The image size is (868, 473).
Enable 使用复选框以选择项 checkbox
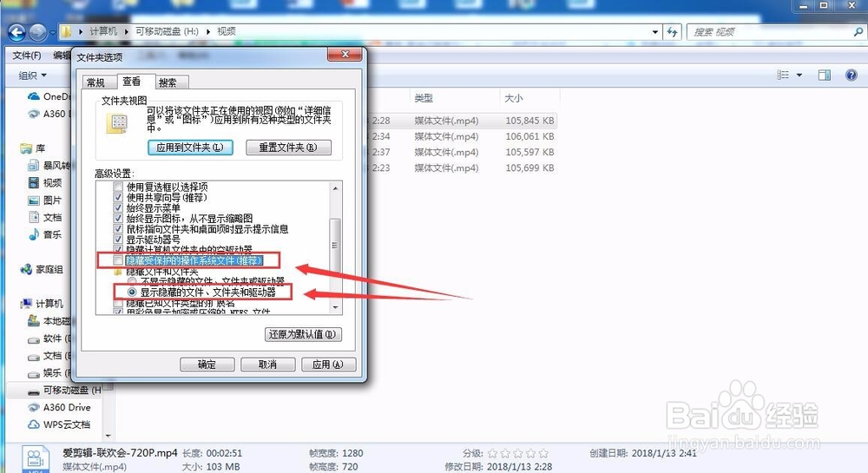[x=118, y=187]
